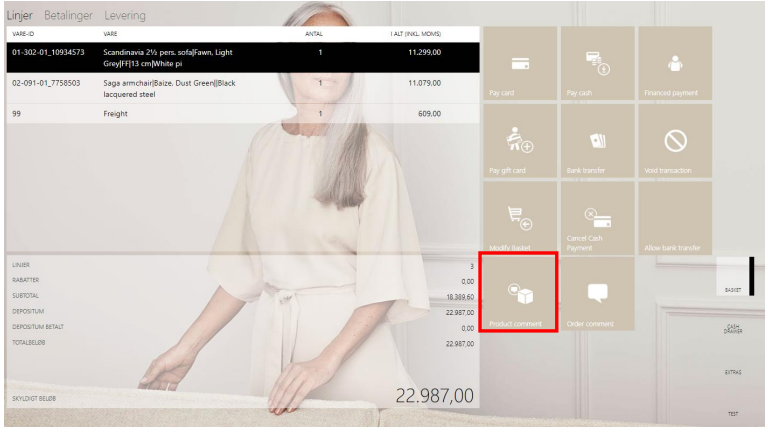Open the Pay gift card option
Image resolution: width=768 pixels, height=432 pixels.
(520, 141)
